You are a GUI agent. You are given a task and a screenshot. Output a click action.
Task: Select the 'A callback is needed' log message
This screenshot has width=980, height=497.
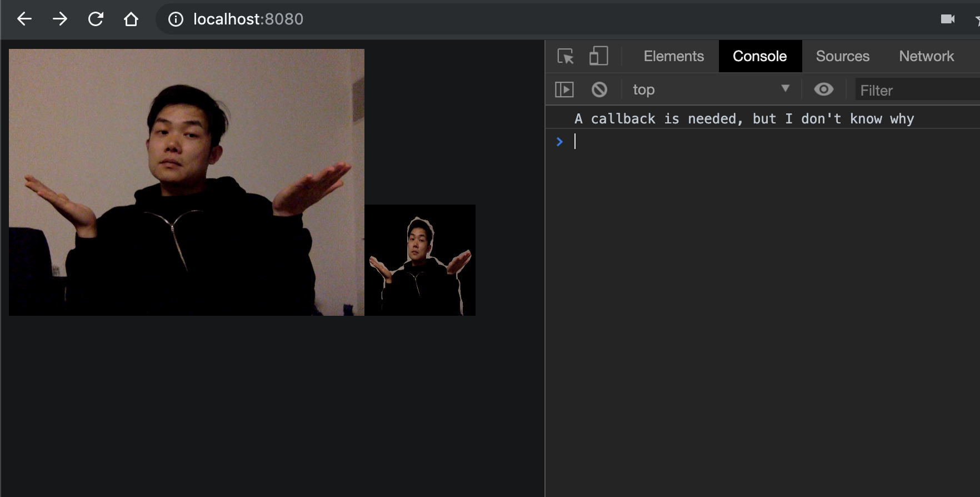744,118
